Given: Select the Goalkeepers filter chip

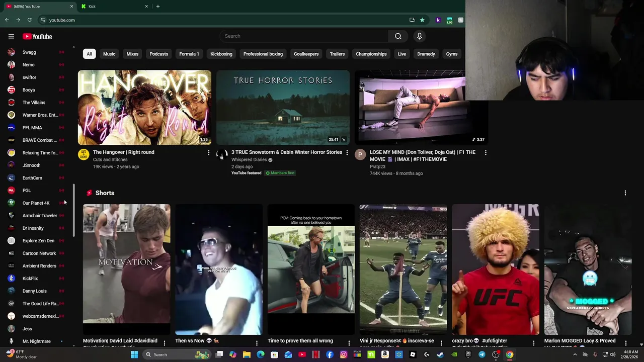Looking at the screenshot, I should pyautogui.click(x=306, y=54).
